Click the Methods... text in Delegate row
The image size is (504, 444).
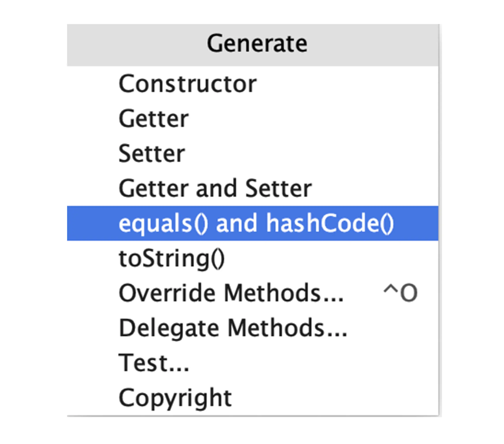287,328
